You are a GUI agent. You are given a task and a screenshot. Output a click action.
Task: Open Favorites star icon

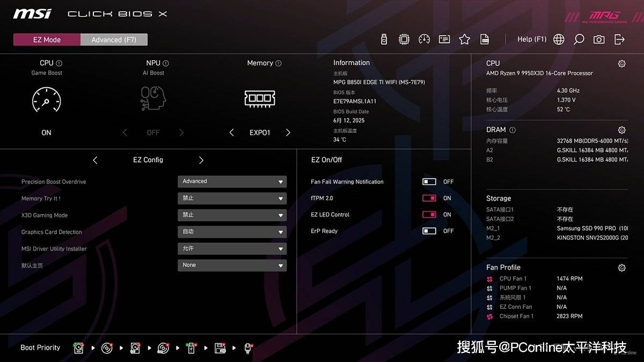click(x=465, y=39)
